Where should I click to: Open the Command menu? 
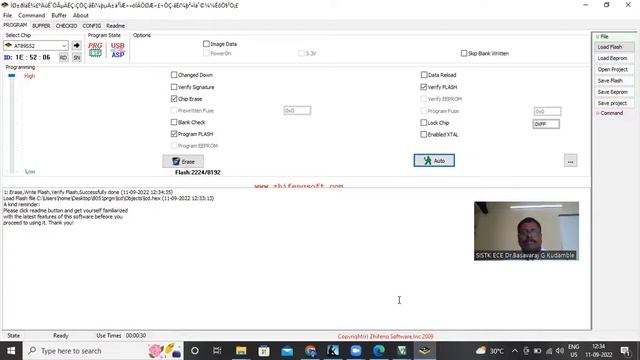tap(31, 16)
